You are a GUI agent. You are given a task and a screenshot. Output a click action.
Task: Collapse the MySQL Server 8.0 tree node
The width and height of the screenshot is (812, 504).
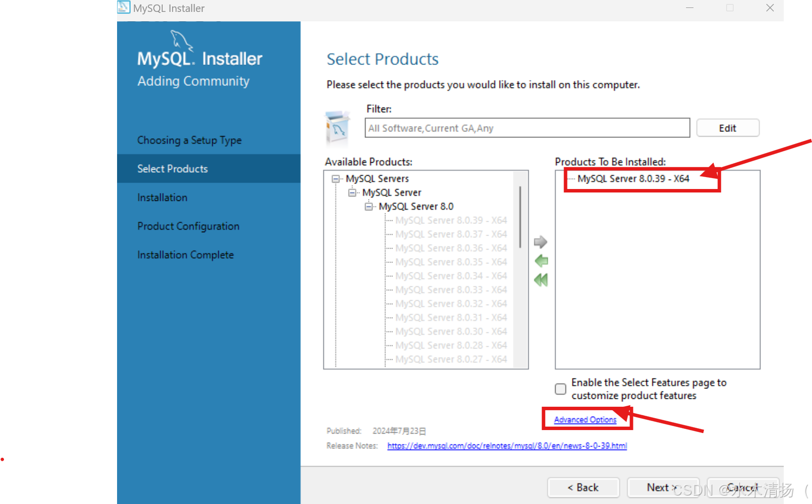point(369,206)
